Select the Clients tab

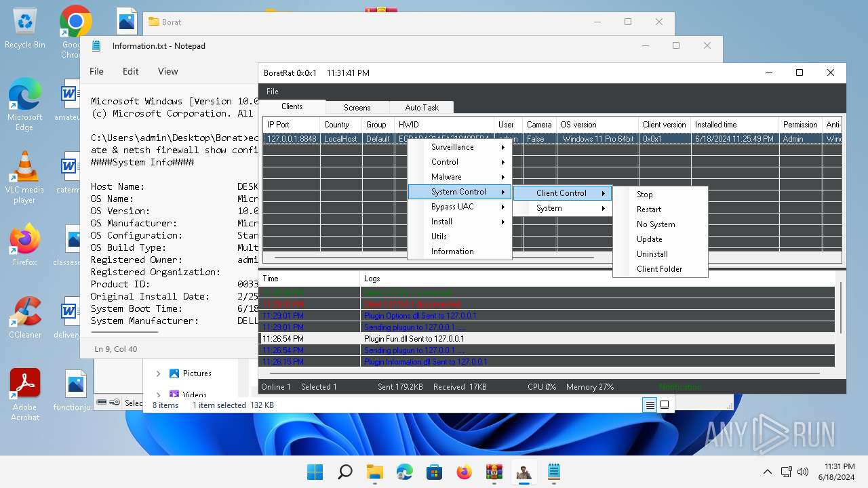point(292,106)
